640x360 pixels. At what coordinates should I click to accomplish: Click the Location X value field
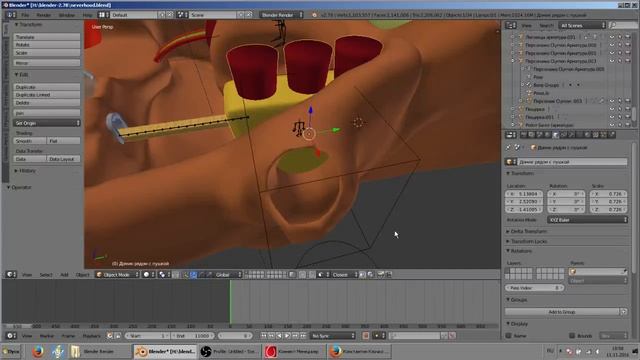click(x=524, y=194)
